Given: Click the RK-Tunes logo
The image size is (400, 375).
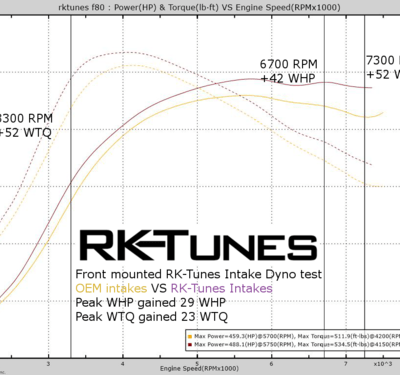Looking at the screenshot, I should pyautogui.click(x=198, y=245).
